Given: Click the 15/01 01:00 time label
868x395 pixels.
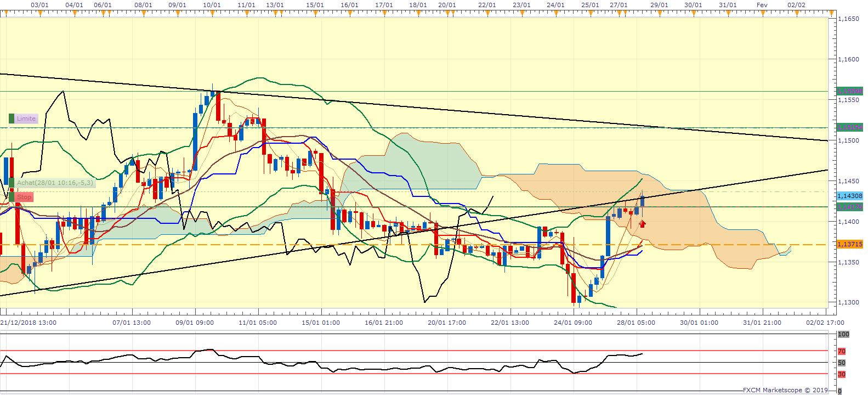Looking at the screenshot, I should [321, 323].
